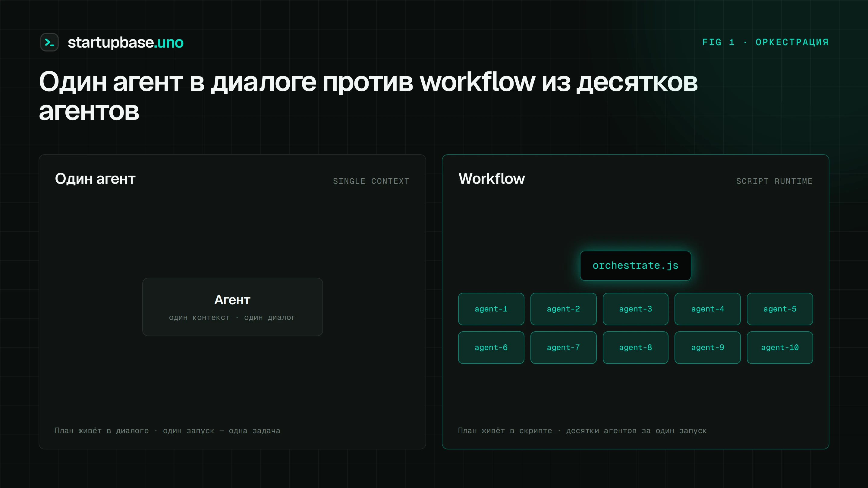Choose the agent-3 box

pyautogui.click(x=635, y=309)
